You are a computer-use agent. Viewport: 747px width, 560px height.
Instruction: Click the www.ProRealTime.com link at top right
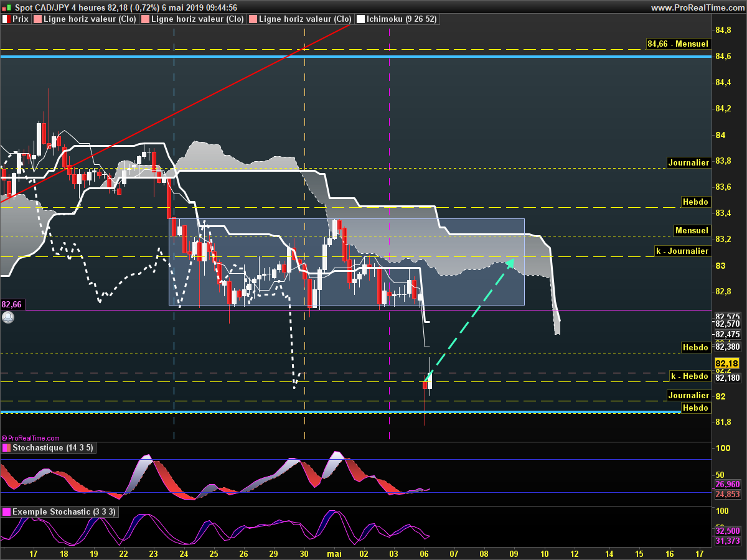click(697, 7)
